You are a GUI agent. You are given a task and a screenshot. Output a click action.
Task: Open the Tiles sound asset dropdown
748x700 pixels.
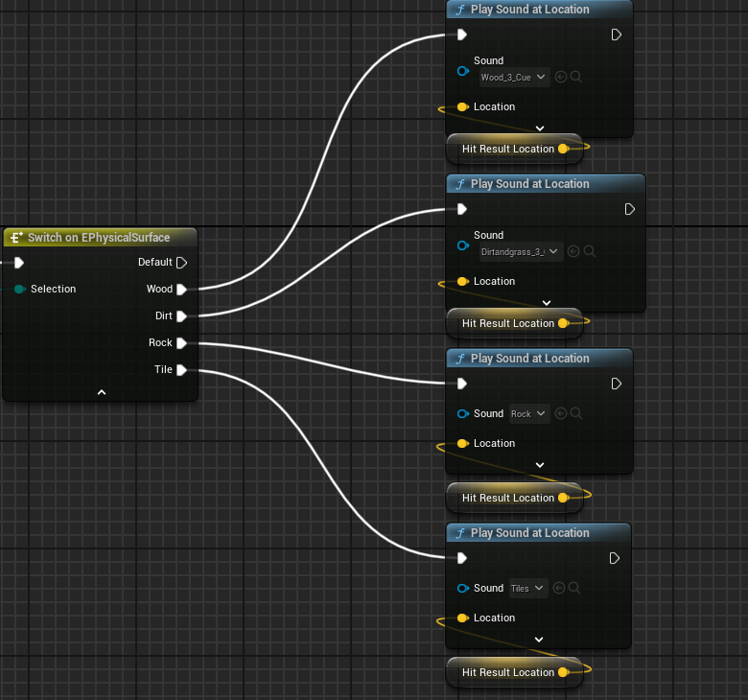(528, 589)
